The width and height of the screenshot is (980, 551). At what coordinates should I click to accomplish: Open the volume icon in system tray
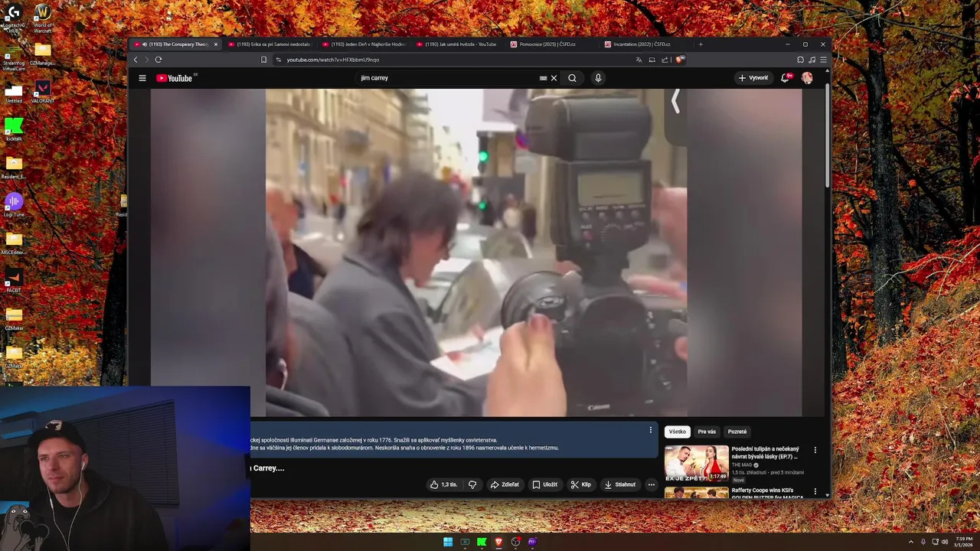click(x=945, y=542)
